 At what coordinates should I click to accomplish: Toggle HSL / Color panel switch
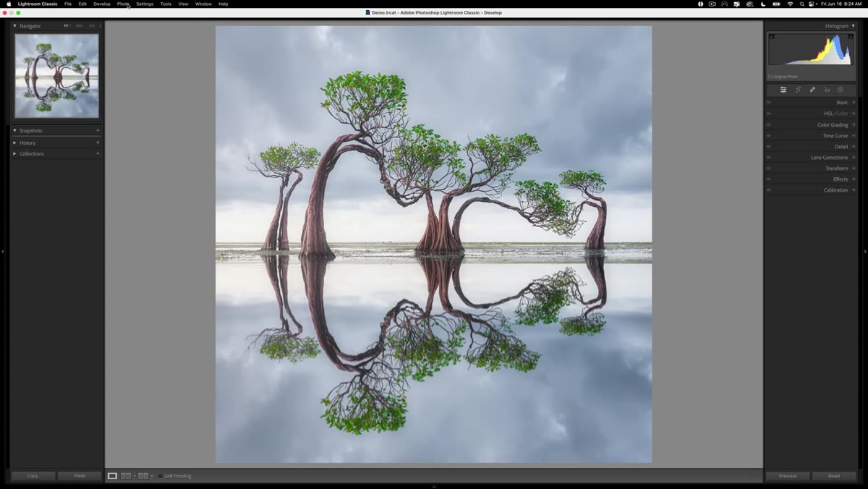768,114
